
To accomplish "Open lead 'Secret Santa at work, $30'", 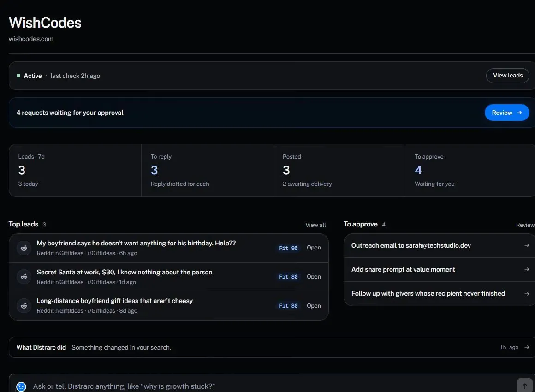I will (168, 277).
